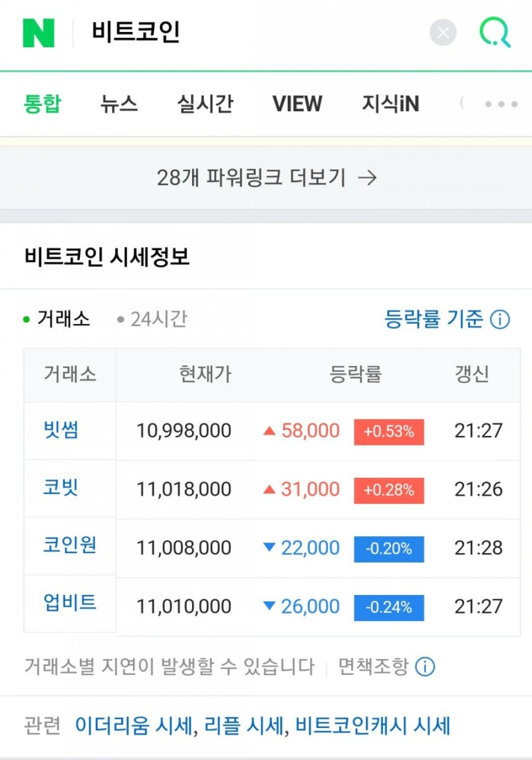This screenshot has width=532, height=760.
Task: Select the 거래소 radio option
Action: click(x=57, y=319)
